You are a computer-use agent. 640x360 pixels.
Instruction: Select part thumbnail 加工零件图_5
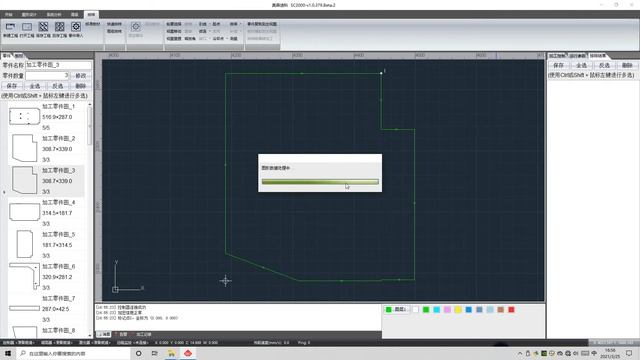coord(24,244)
